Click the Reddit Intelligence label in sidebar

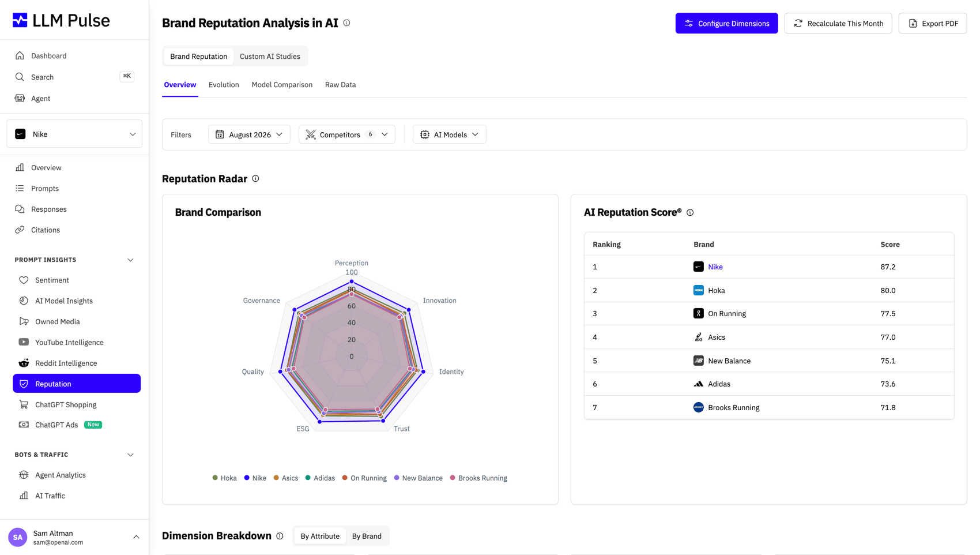point(66,363)
